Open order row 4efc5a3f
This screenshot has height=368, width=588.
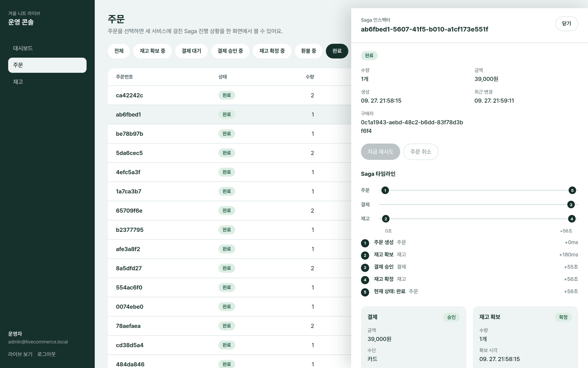[x=229, y=172]
